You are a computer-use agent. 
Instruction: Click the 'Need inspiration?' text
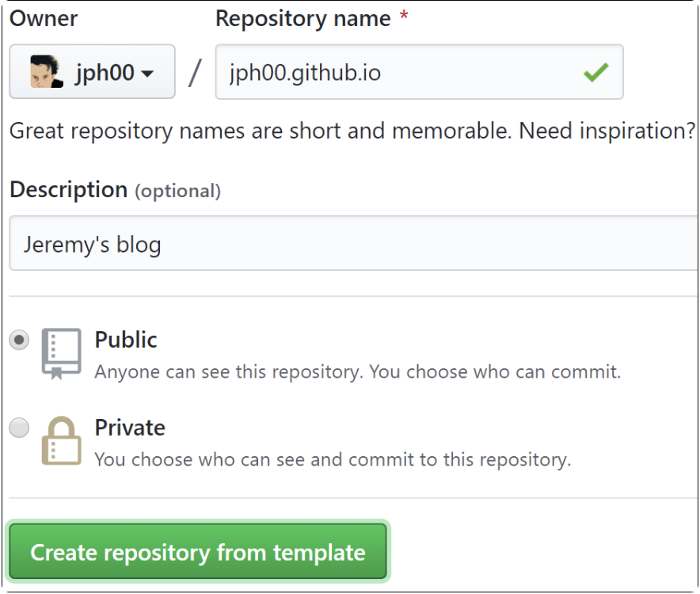coord(607,130)
